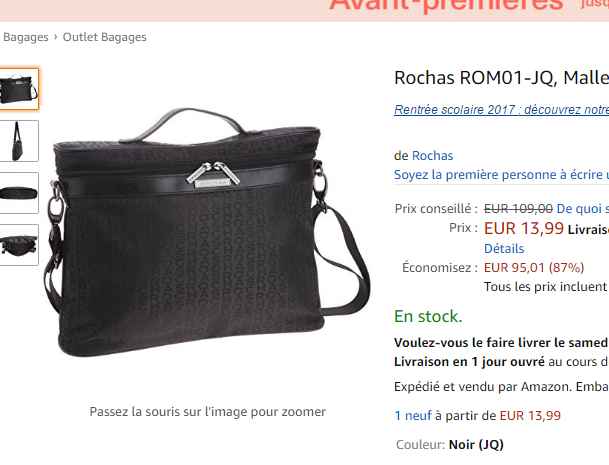
Task: Click the Noir (JQ) color label
Action: (x=476, y=444)
